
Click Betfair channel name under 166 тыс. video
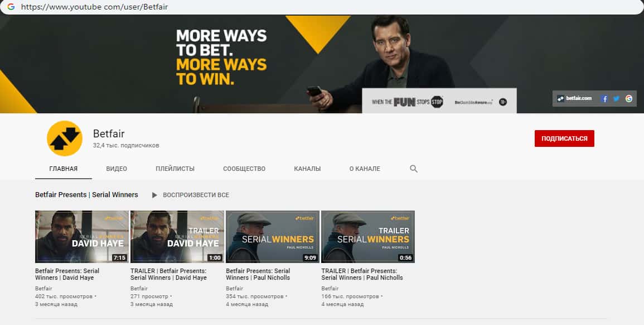[x=330, y=288]
